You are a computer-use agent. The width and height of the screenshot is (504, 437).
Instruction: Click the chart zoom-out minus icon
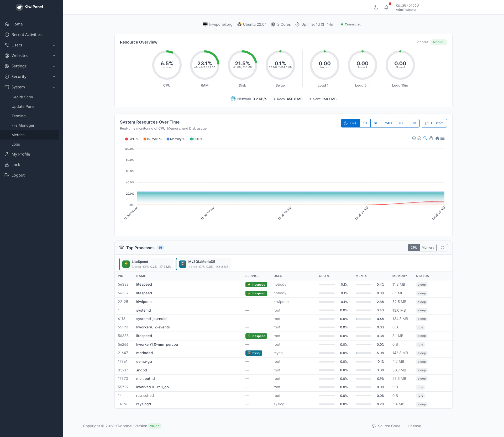pyautogui.click(x=419, y=138)
